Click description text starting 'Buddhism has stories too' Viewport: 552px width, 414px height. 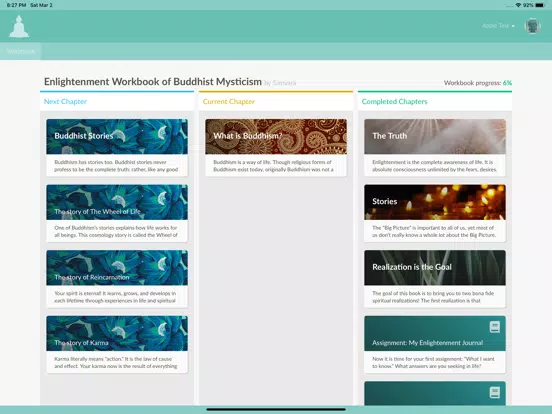click(116, 166)
